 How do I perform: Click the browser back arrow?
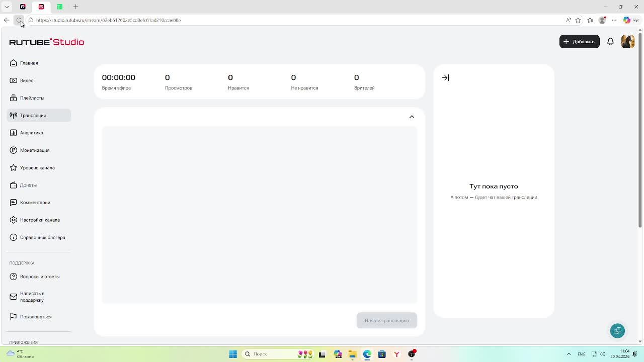point(7,20)
